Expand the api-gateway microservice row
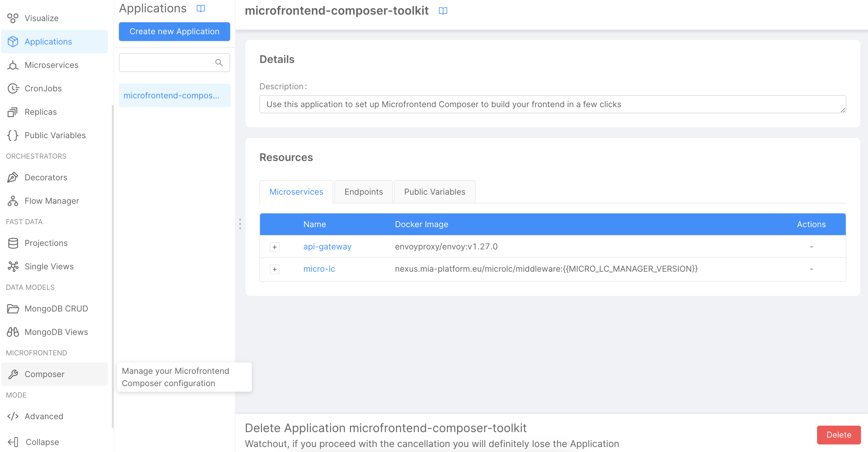 point(275,246)
